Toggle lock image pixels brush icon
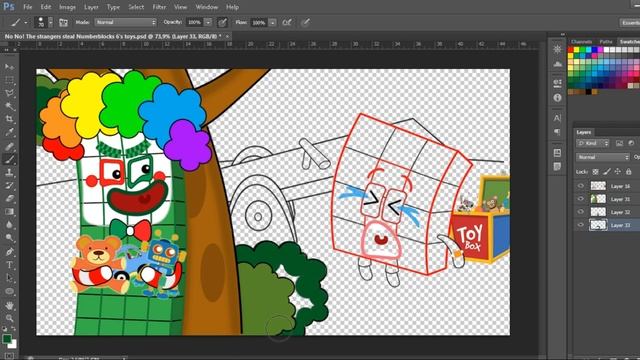This screenshot has width=640, height=360. click(x=607, y=172)
